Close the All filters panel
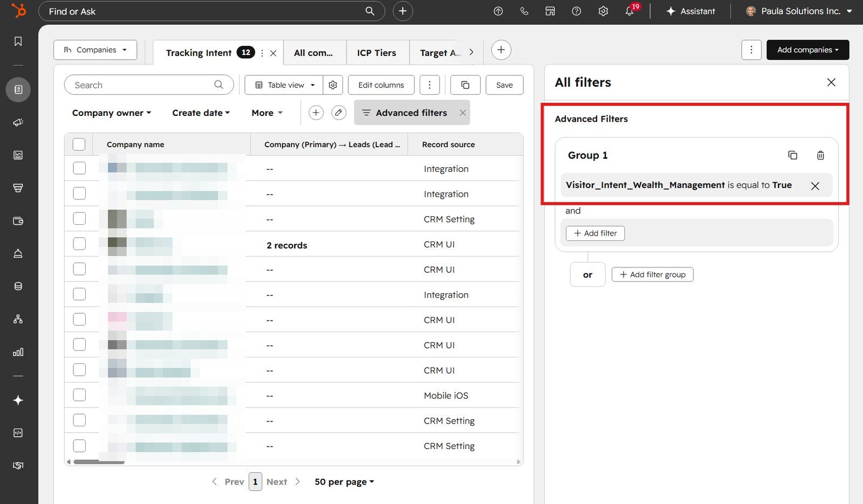The image size is (863, 504). point(831,82)
